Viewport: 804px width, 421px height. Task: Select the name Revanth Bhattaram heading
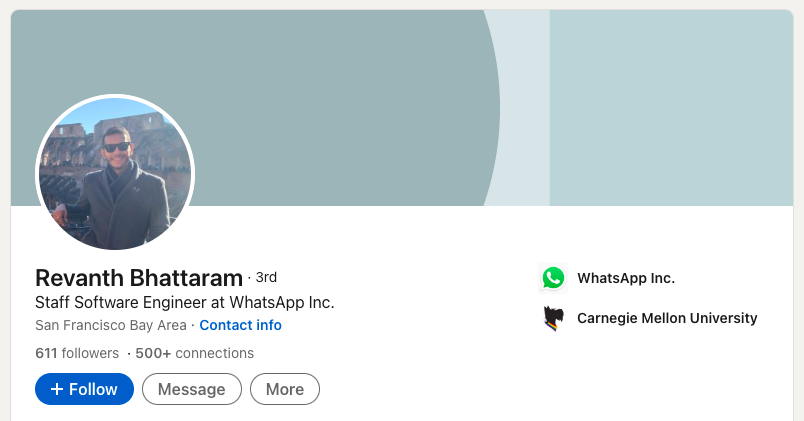pos(139,278)
